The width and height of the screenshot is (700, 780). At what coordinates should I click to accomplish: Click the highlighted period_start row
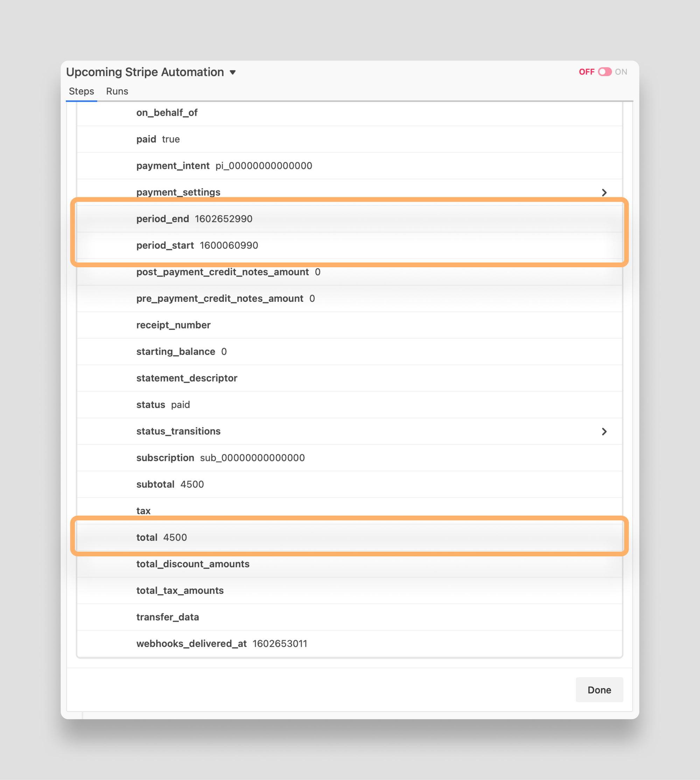pyautogui.click(x=346, y=245)
